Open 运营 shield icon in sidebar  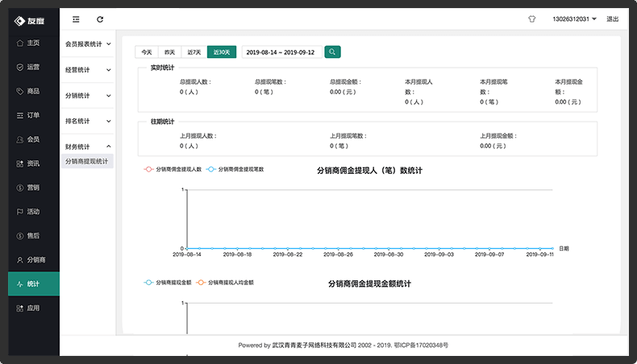point(20,68)
